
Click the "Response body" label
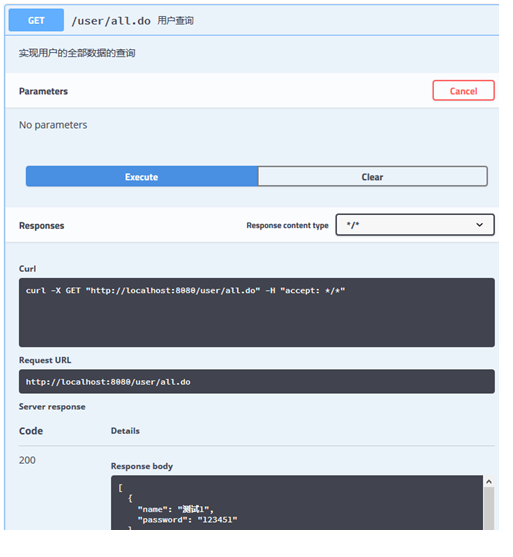click(x=142, y=466)
